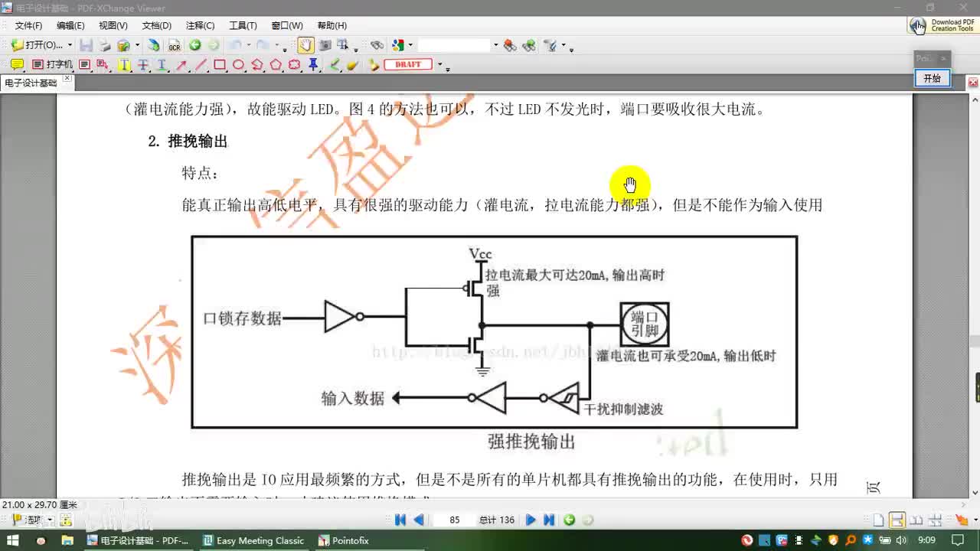
Task: Open Easy Meeting Classic in taskbar
Action: click(254, 540)
